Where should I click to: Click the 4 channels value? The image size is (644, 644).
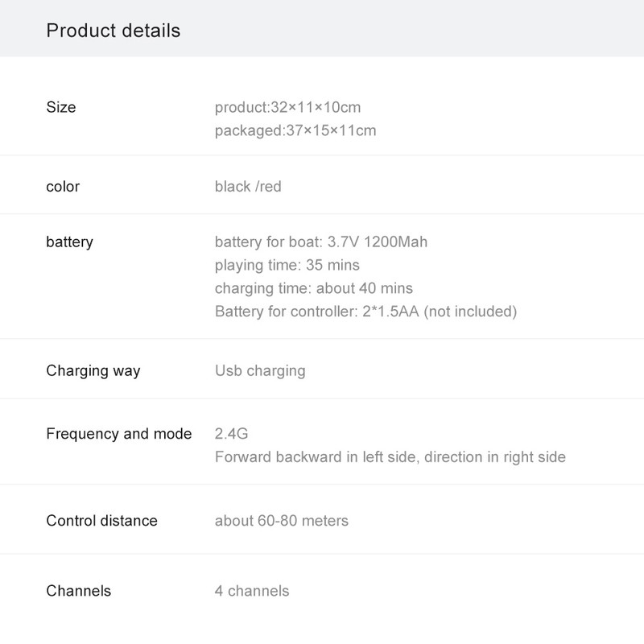(x=252, y=591)
